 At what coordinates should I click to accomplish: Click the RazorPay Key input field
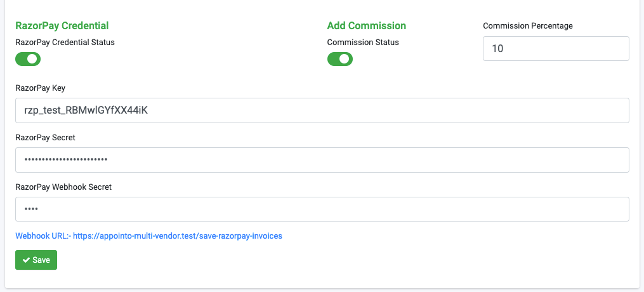[322, 110]
